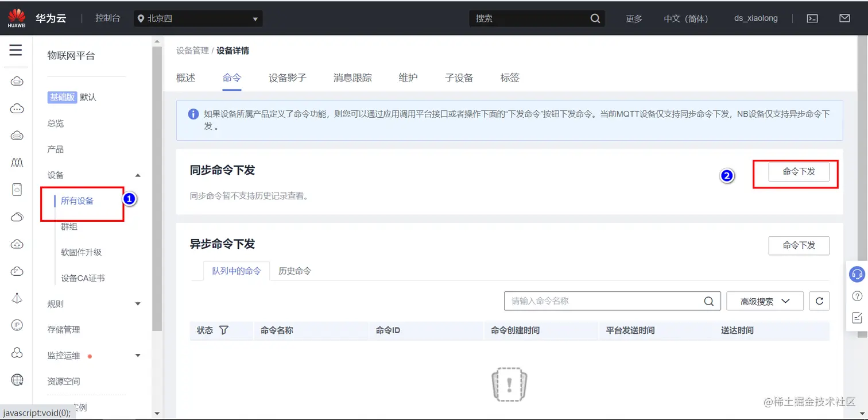Click the search magnifier in top bar

pos(595,18)
